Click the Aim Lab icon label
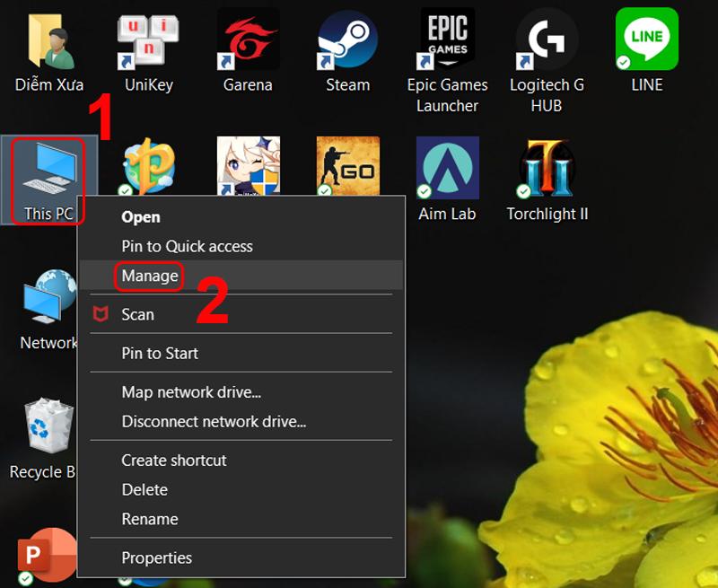 pyautogui.click(x=447, y=214)
